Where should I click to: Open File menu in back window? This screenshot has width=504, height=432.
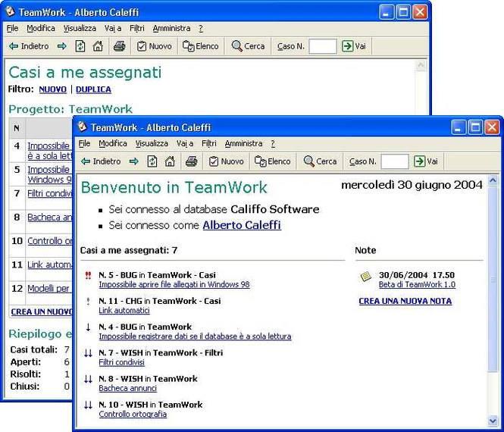tap(13, 29)
